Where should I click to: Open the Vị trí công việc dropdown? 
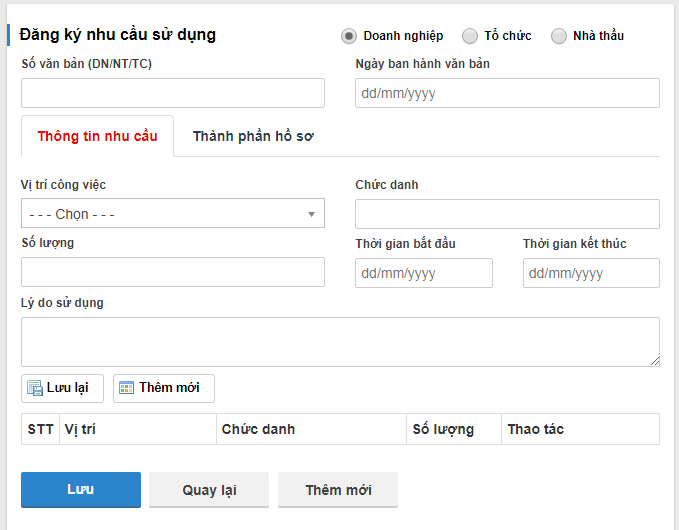(172, 213)
